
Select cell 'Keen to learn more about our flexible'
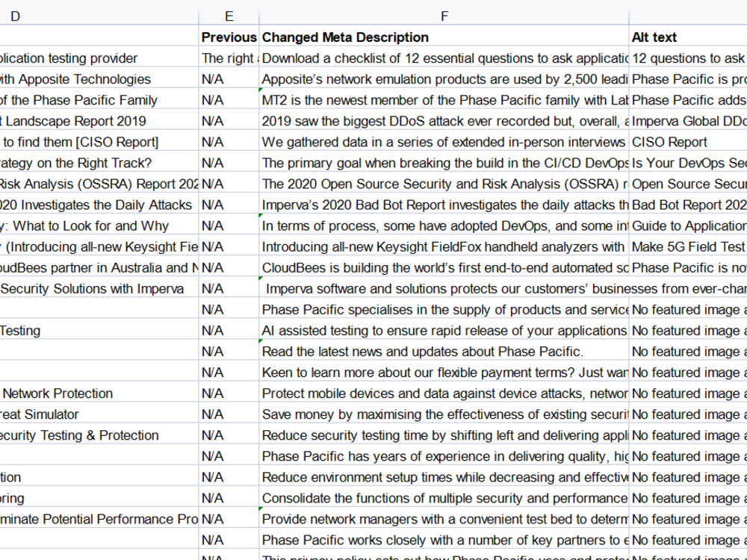tap(444, 373)
